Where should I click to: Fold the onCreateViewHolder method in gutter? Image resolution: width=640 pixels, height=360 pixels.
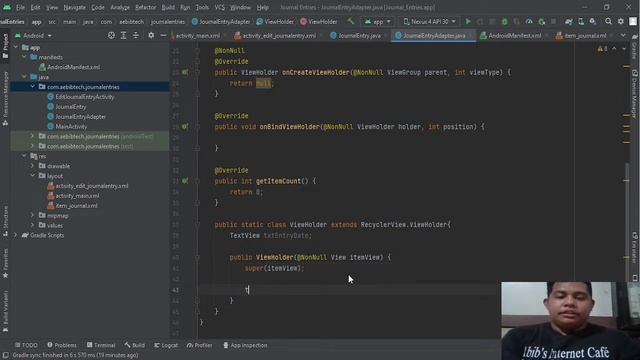(197, 72)
